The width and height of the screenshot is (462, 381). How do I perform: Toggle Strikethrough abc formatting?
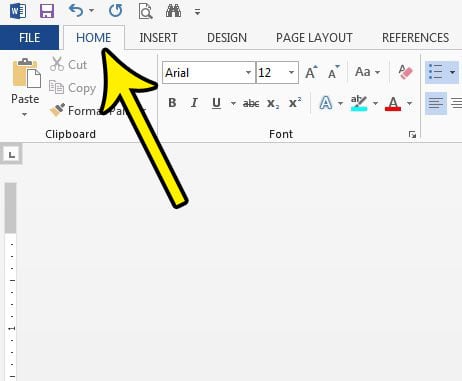pos(251,103)
